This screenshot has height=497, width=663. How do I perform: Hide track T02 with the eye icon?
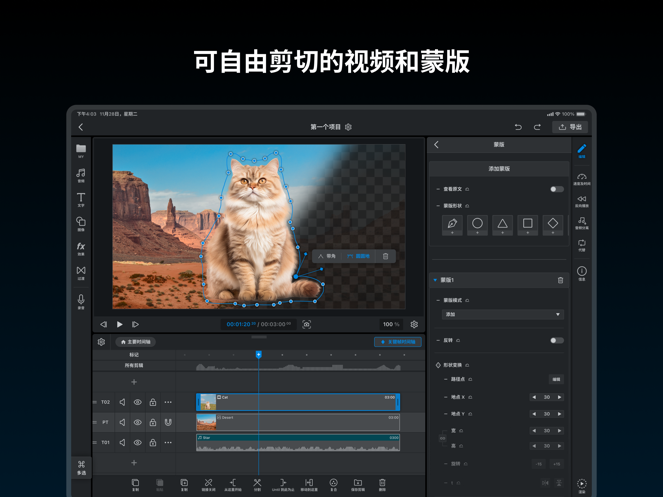(x=138, y=402)
